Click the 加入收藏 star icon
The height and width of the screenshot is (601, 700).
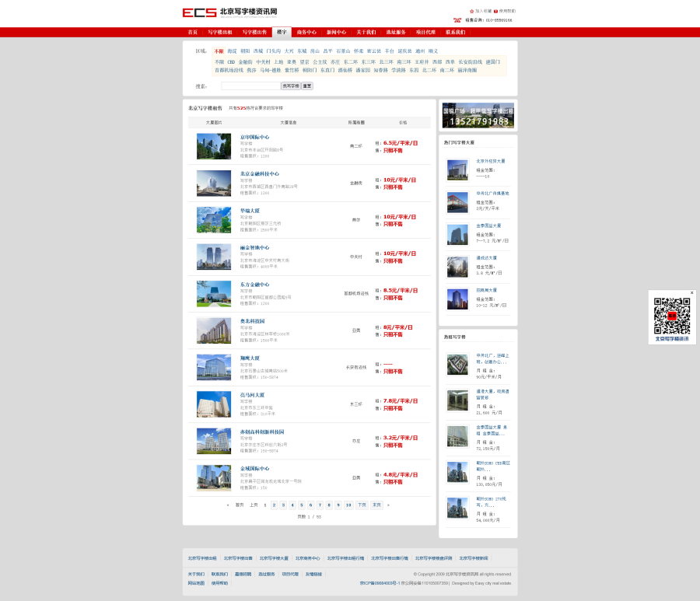click(471, 11)
